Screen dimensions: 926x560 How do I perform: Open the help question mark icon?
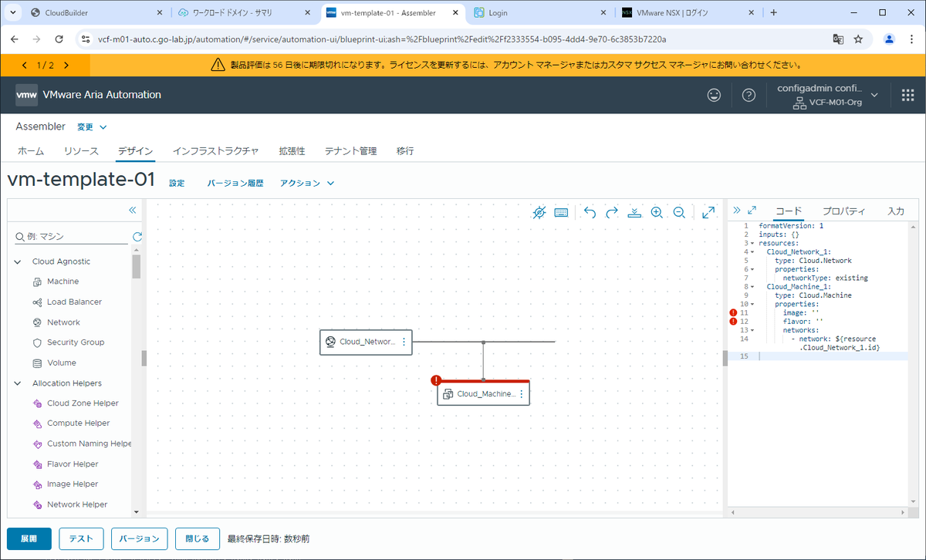coord(749,95)
